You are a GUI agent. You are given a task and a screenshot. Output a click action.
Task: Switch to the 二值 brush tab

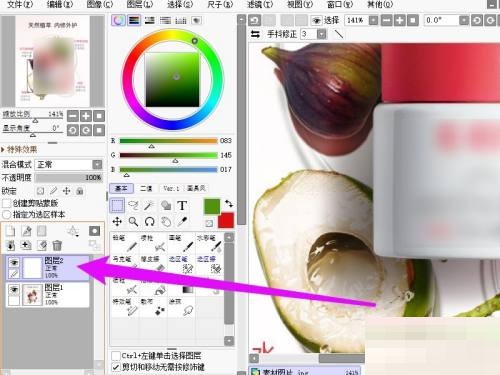[x=146, y=188]
